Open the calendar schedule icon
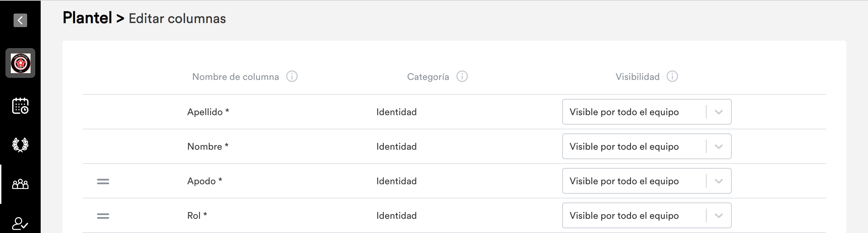This screenshot has height=233, width=868. (20, 106)
